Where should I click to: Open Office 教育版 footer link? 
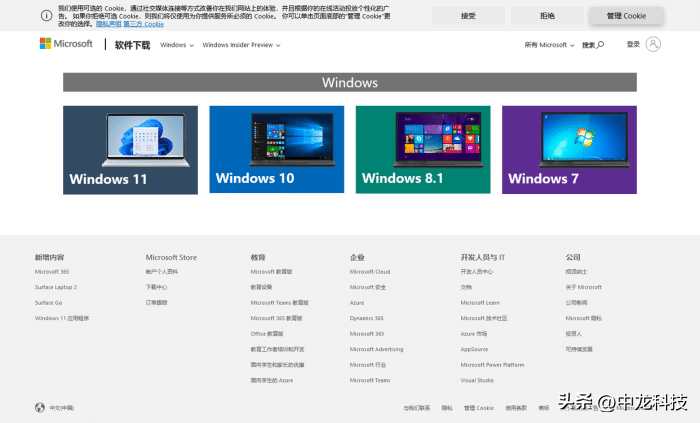(x=267, y=334)
